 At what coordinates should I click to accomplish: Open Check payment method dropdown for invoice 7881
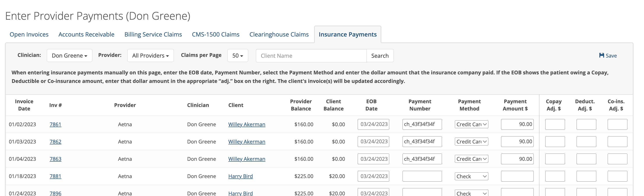click(x=472, y=176)
